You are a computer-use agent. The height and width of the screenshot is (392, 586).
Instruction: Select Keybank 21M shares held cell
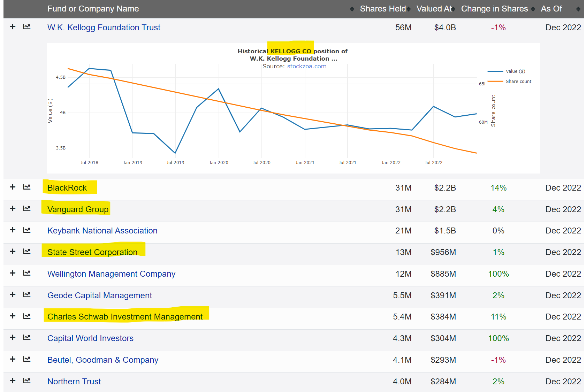coord(403,231)
